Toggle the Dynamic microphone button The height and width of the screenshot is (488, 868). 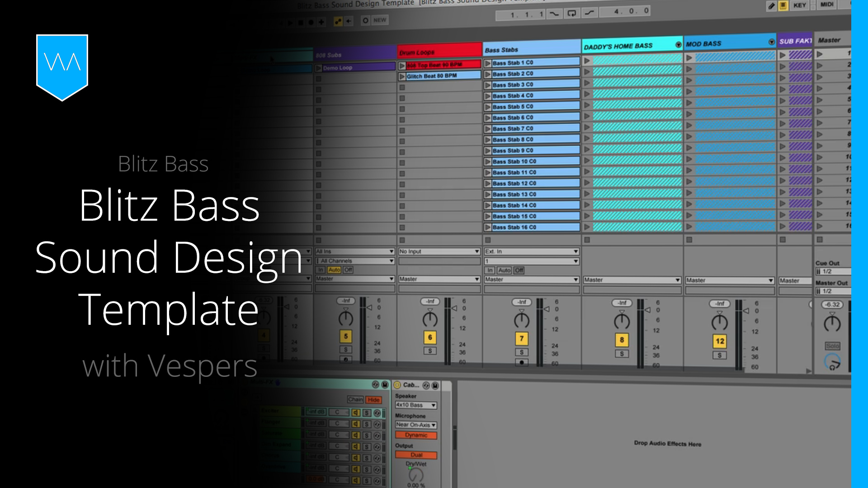click(x=416, y=435)
